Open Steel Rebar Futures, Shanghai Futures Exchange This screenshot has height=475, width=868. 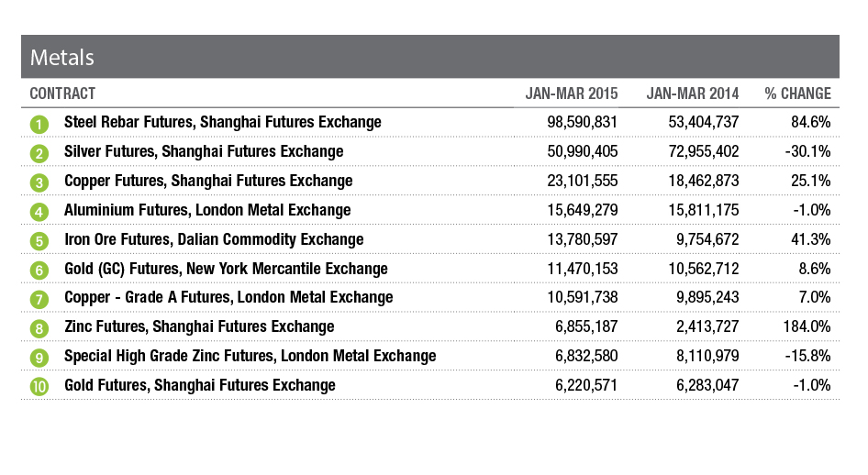[222, 122]
